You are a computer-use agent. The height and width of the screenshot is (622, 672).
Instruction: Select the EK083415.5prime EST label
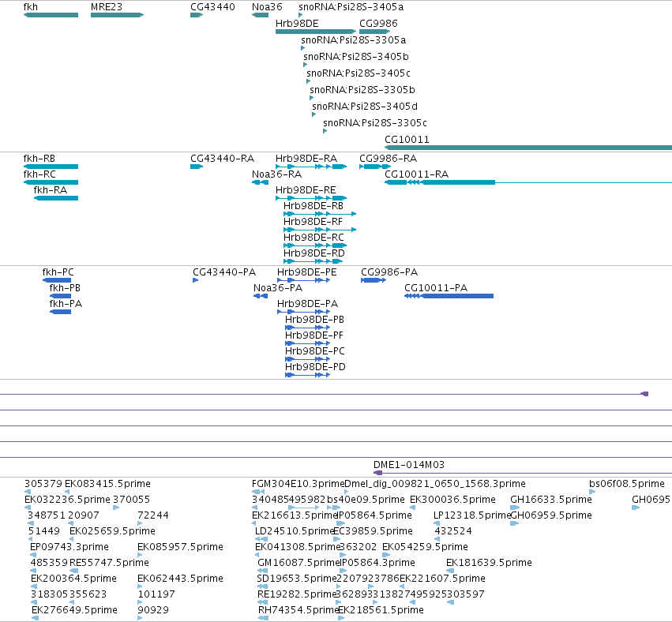107,484
